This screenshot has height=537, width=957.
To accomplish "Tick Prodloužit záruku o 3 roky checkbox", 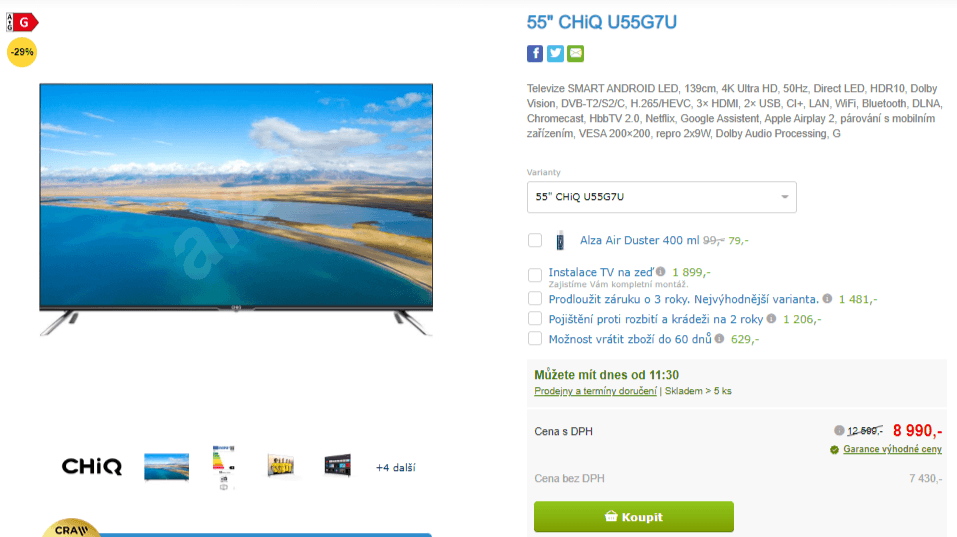I will [x=535, y=298].
